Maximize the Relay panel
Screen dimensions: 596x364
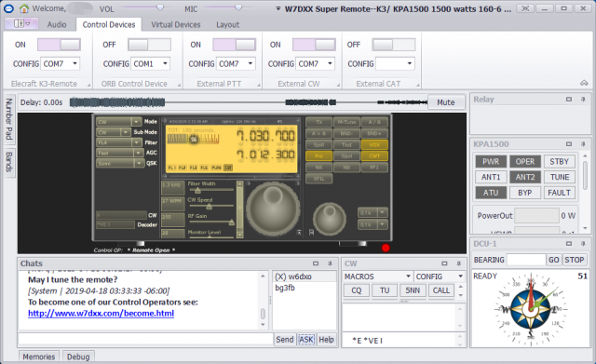(569, 100)
